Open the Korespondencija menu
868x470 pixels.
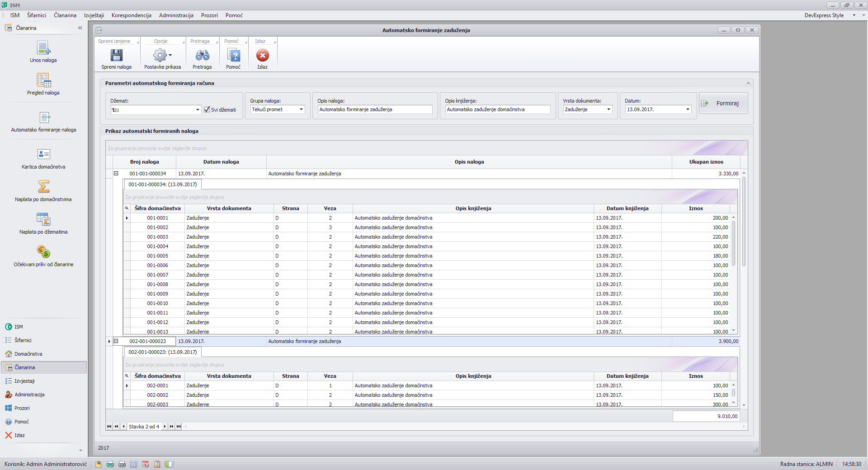pyautogui.click(x=132, y=15)
